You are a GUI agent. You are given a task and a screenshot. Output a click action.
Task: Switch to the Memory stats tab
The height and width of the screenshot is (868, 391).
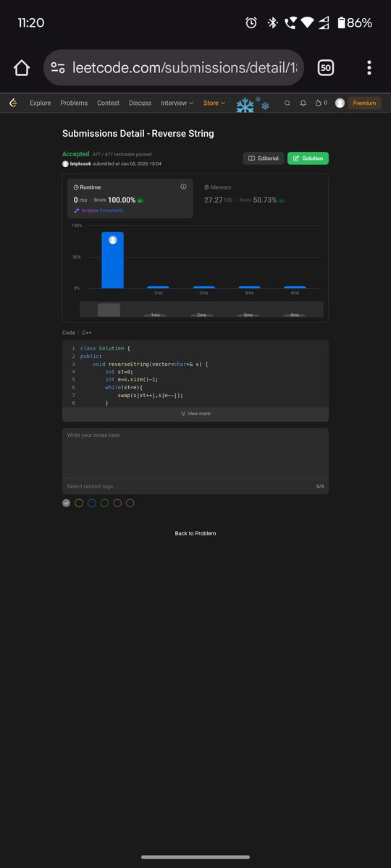click(x=261, y=198)
